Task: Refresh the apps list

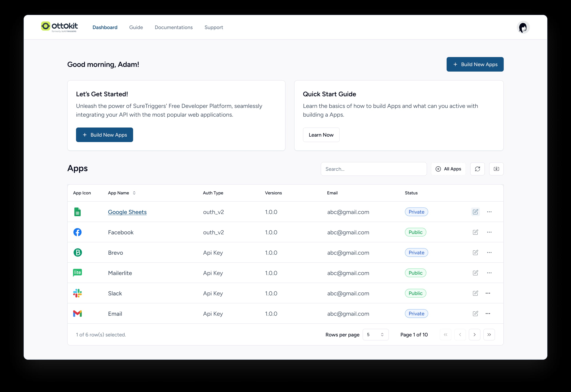Action: pos(478,169)
